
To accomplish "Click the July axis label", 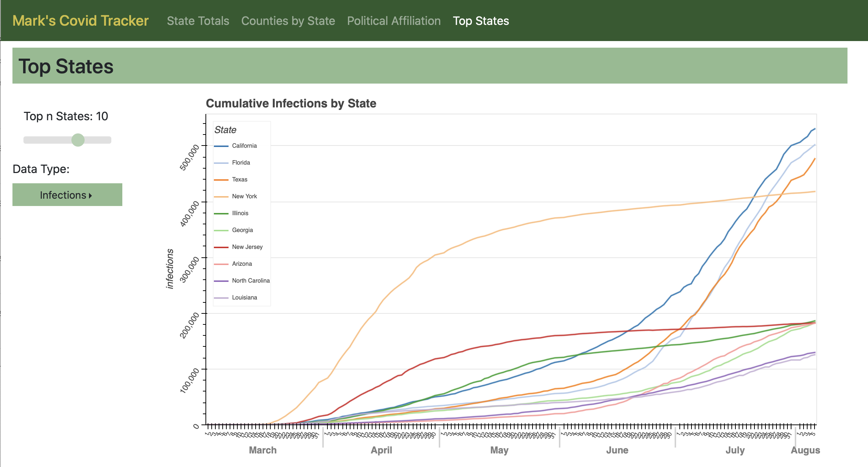I will (735, 450).
